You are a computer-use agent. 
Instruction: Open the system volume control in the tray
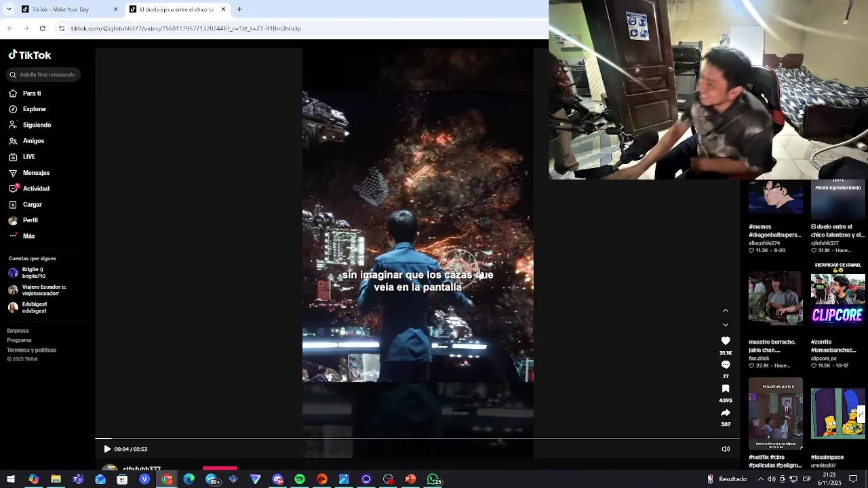(772, 479)
